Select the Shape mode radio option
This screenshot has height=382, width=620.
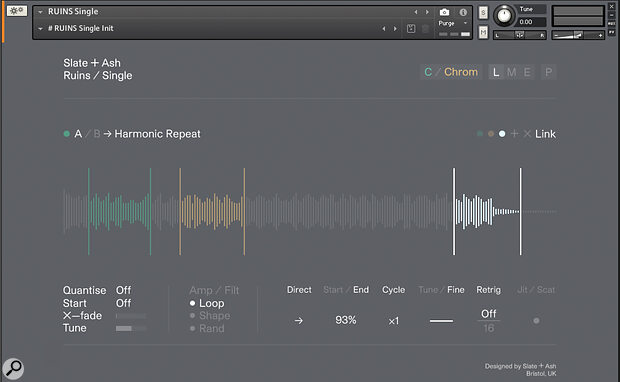(x=210, y=316)
